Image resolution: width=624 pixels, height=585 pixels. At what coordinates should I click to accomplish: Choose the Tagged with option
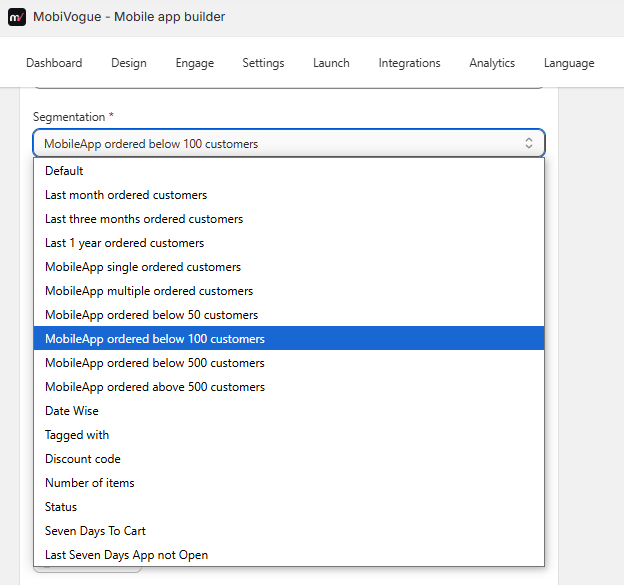[x=289, y=435]
